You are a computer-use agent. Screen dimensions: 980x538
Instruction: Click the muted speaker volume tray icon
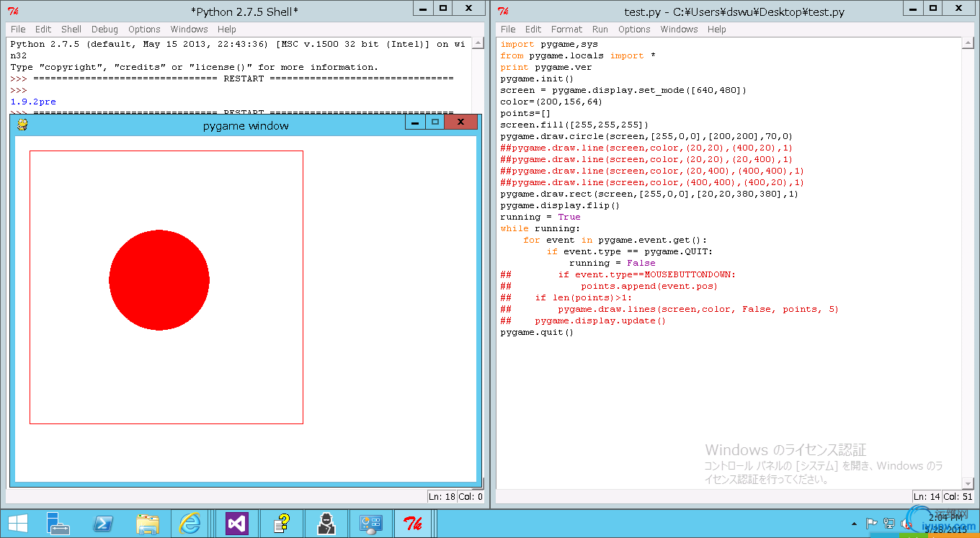[905, 524]
